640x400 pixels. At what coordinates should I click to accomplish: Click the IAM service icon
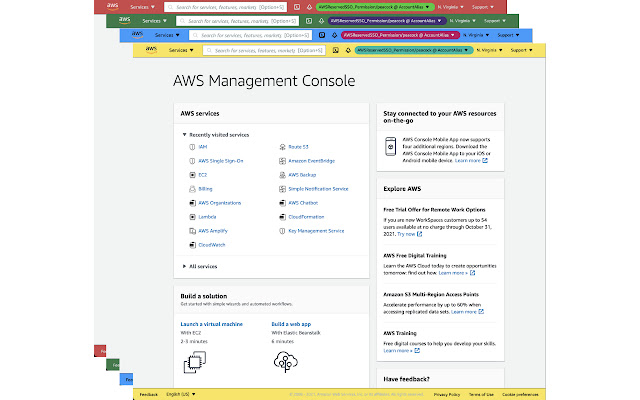tap(192, 147)
